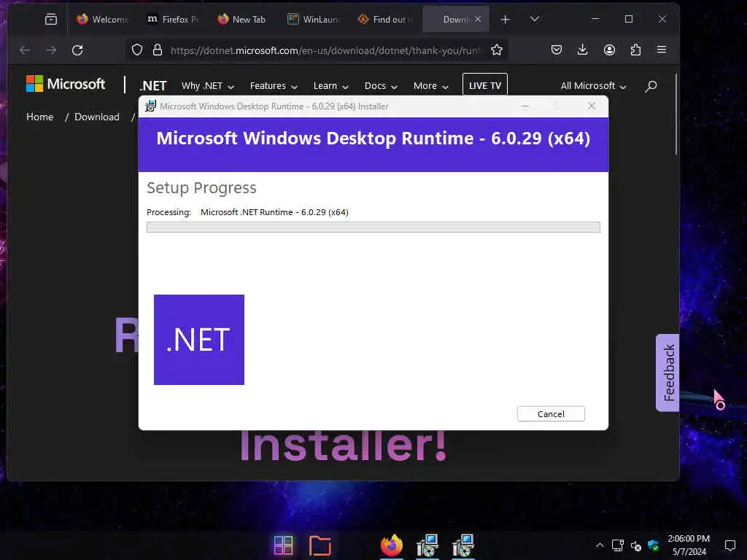This screenshot has height=560, width=747.
Task: Click the site security padlock icon
Action: pos(158,50)
